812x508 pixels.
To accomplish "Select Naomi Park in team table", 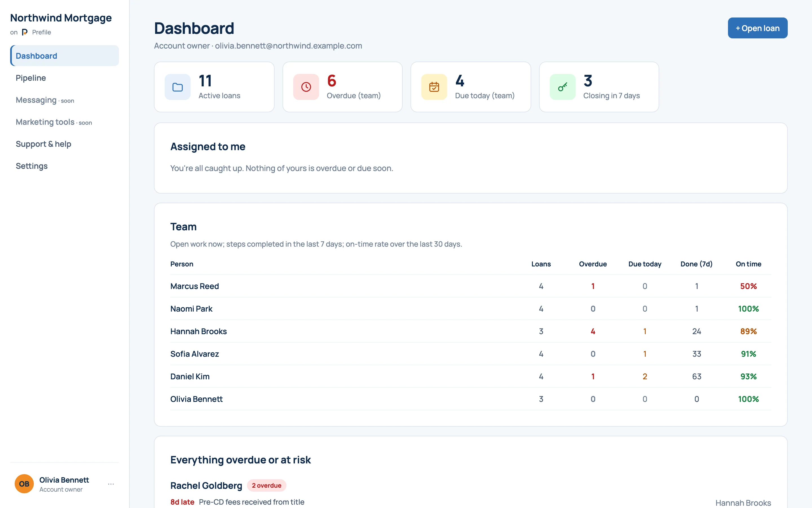I will coord(191,309).
